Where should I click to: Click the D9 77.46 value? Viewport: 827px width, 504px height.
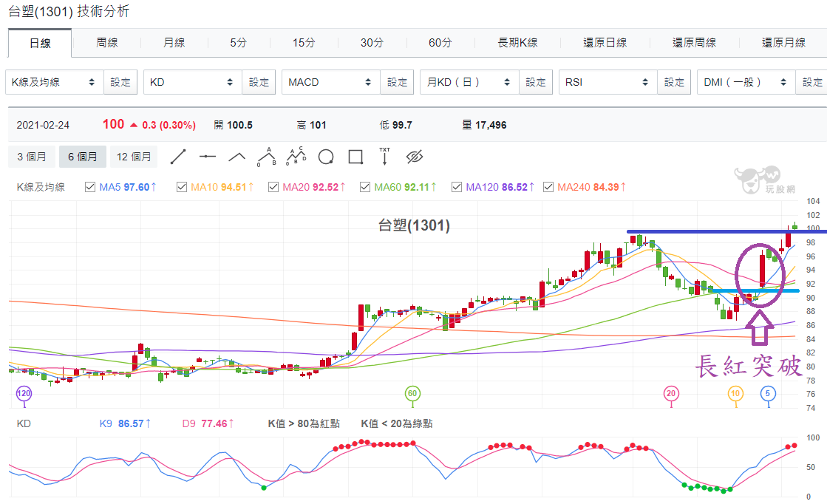tap(208, 423)
